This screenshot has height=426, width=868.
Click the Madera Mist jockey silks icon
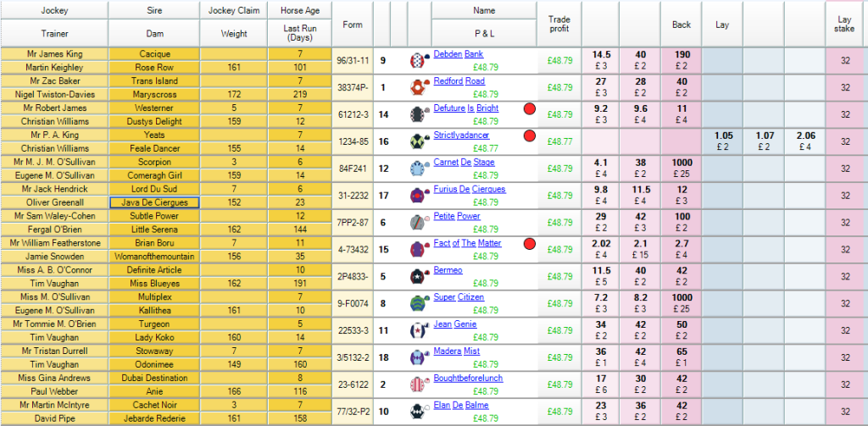point(420,357)
